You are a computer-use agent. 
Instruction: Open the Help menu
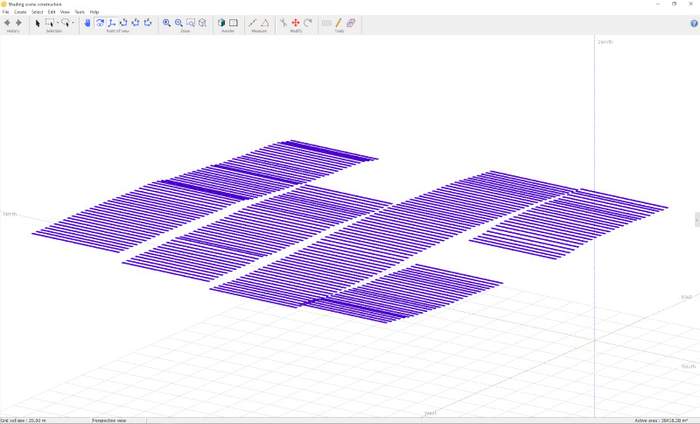(95, 12)
